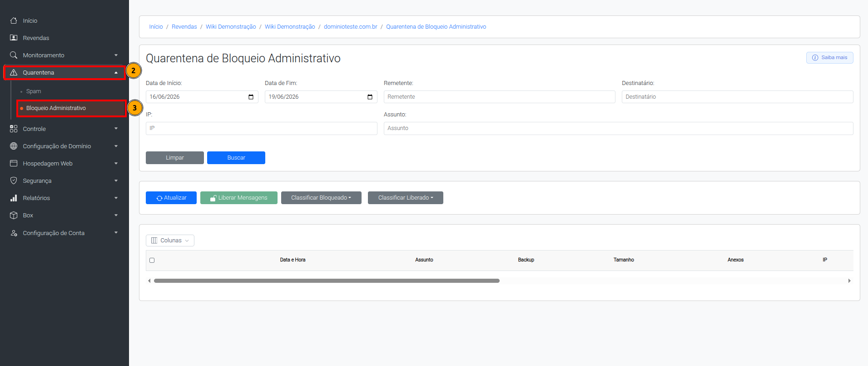Collapse the Quarentena menu arrow
Image resolution: width=868 pixels, height=366 pixels.
pyautogui.click(x=116, y=72)
